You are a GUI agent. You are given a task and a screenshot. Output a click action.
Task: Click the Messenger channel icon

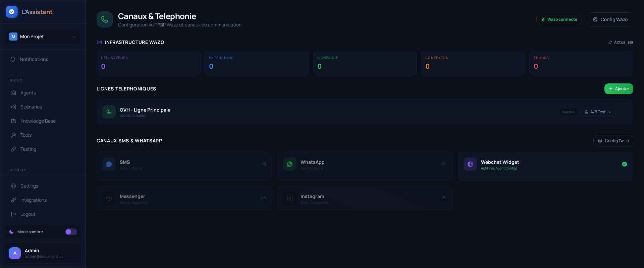coord(109,198)
